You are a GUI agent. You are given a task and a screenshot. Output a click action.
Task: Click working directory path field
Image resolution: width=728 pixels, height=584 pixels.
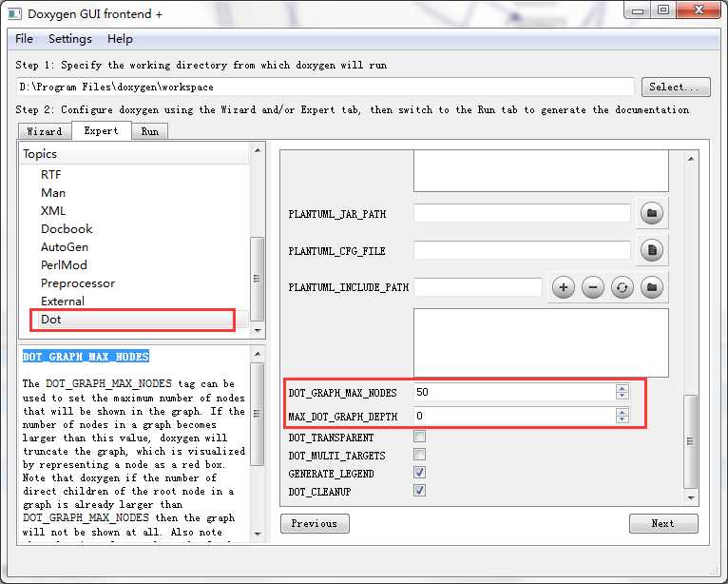pos(325,87)
